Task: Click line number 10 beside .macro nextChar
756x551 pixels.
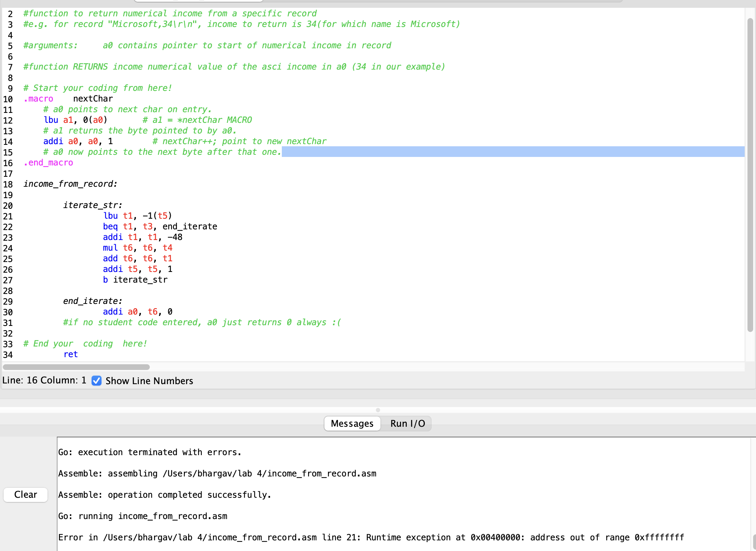Action: pos(8,99)
